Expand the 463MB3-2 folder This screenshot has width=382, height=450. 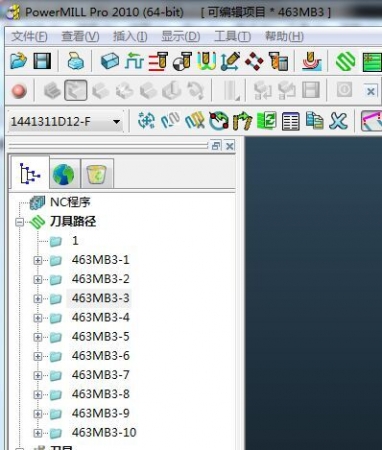[x=38, y=279]
